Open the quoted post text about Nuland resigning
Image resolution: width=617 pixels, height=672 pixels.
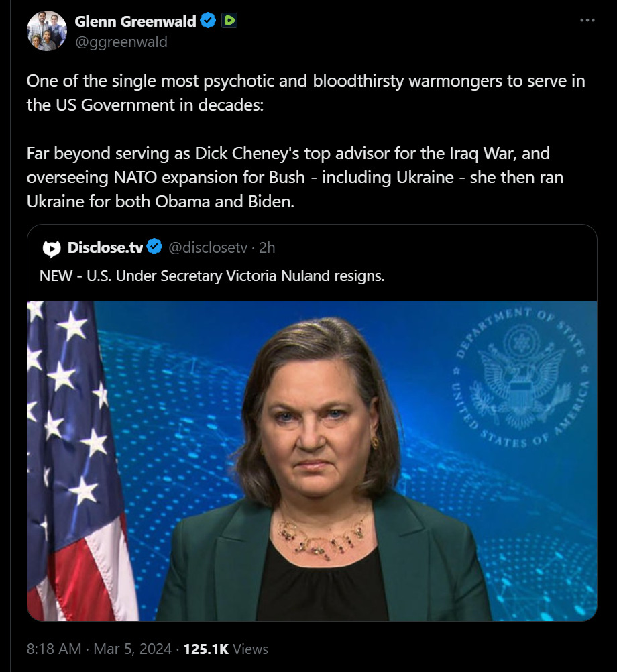point(212,276)
